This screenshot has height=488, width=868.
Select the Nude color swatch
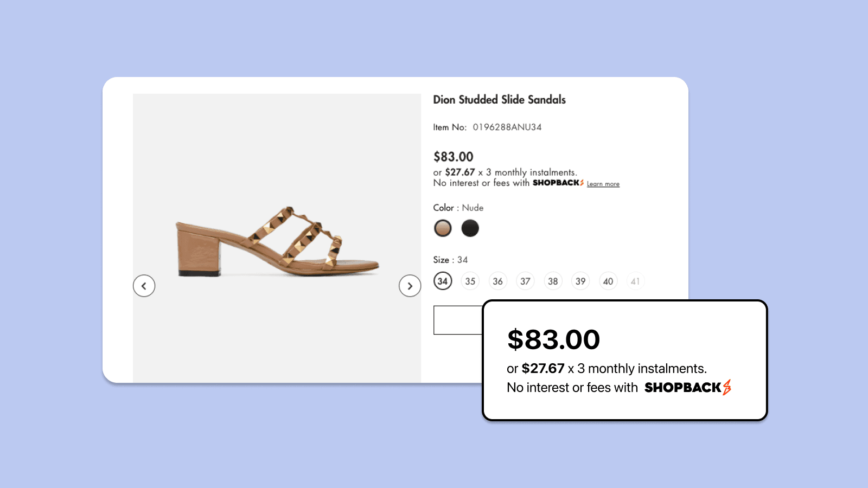pyautogui.click(x=443, y=228)
